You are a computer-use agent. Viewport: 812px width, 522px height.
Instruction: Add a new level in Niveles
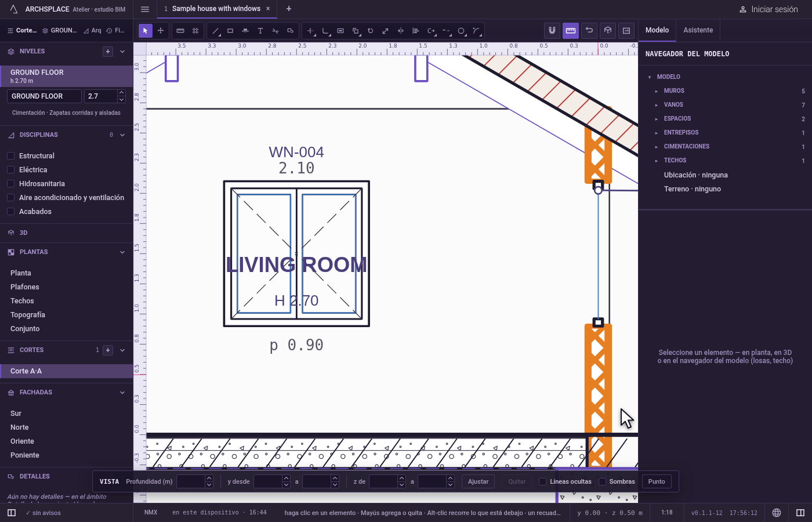tap(108, 52)
